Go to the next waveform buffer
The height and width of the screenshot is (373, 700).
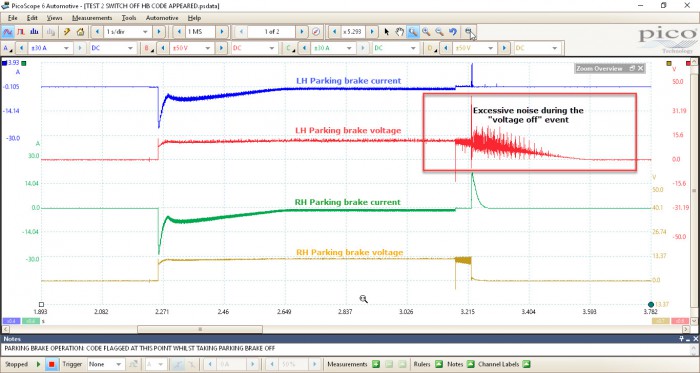pyautogui.click(x=302, y=32)
